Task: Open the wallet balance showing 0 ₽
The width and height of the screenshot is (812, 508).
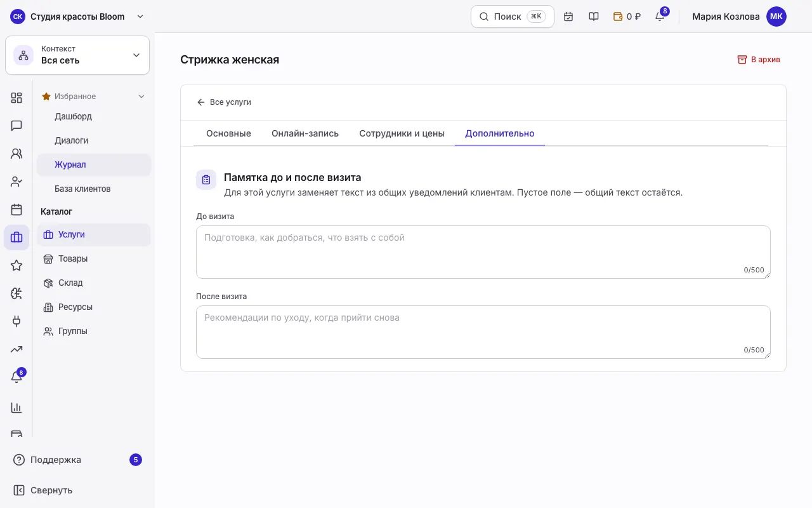Action: coord(627,17)
